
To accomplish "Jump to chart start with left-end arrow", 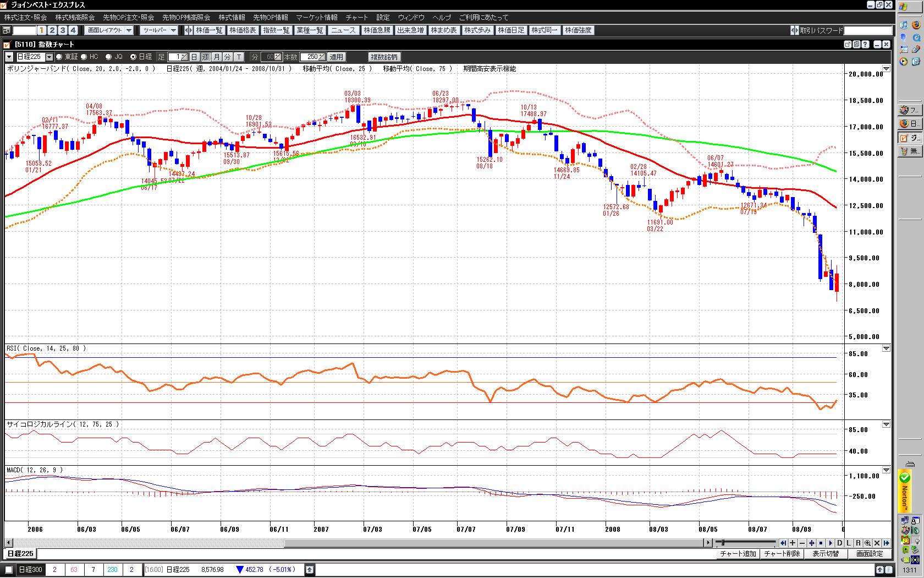I will (x=783, y=543).
